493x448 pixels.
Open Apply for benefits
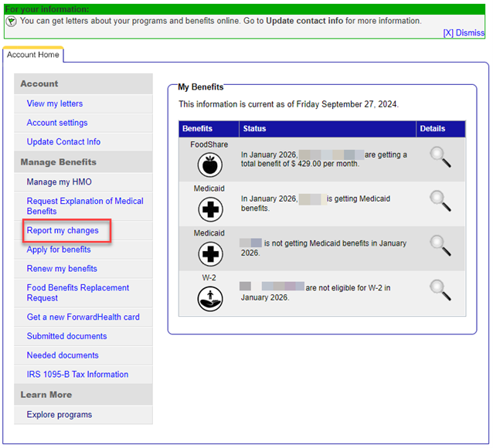(x=59, y=250)
